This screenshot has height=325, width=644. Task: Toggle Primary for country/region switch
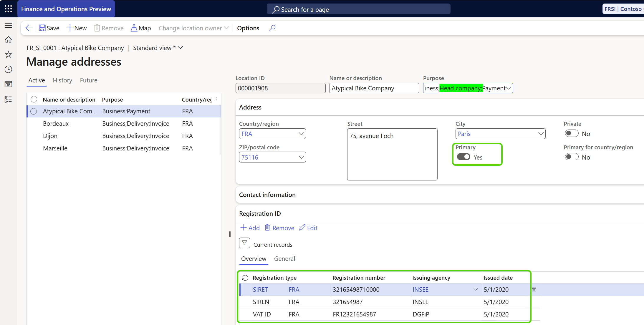click(572, 157)
